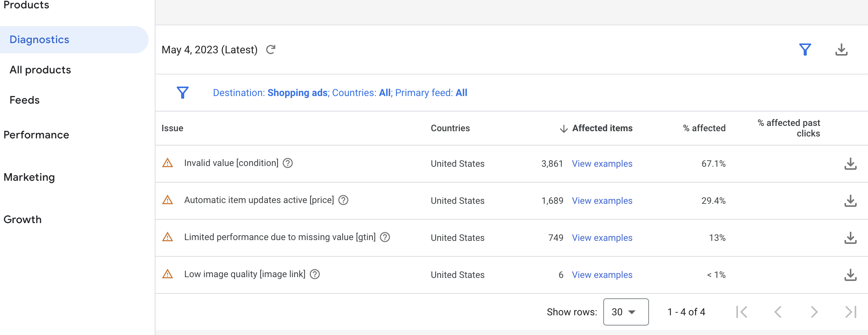Download the Automatic item updates row
The image size is (868, 335).
click(x=850, y=201)
